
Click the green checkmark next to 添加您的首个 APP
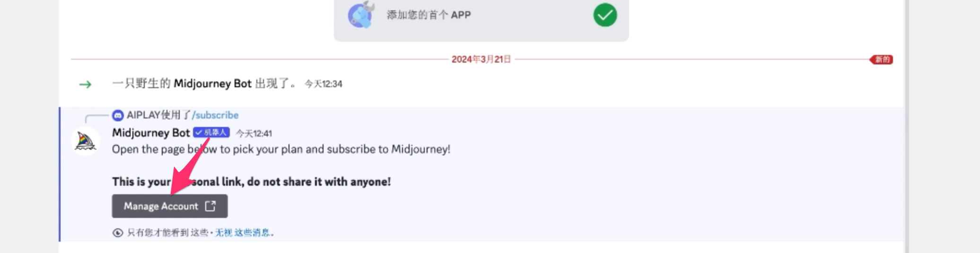[605, 15]
